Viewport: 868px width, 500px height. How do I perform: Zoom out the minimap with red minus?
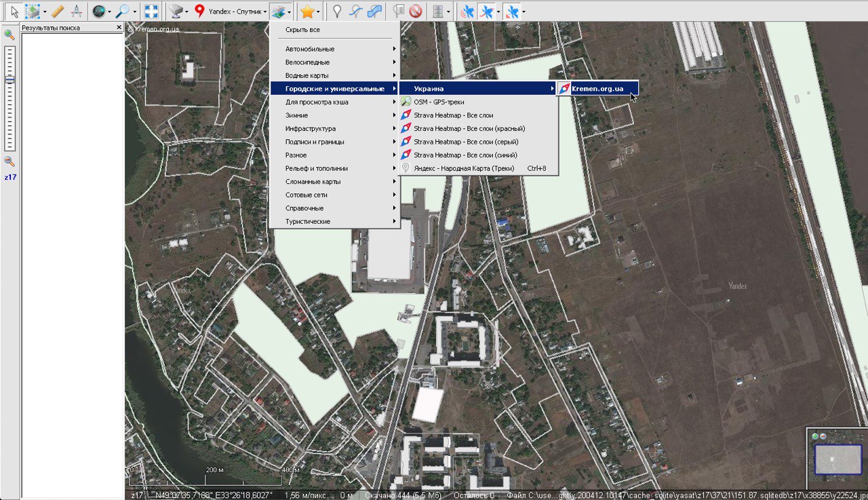(823, 436)
